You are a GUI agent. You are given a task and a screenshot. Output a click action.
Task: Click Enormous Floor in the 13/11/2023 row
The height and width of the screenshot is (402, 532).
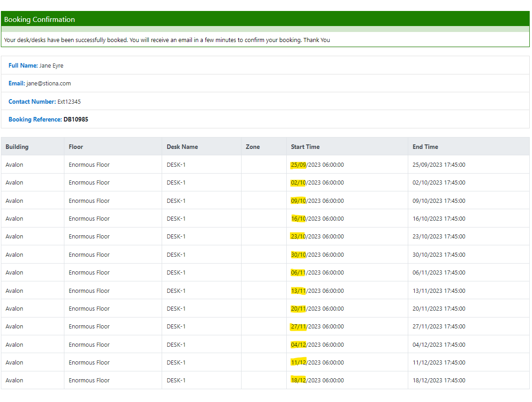click(x=89, y=291)
